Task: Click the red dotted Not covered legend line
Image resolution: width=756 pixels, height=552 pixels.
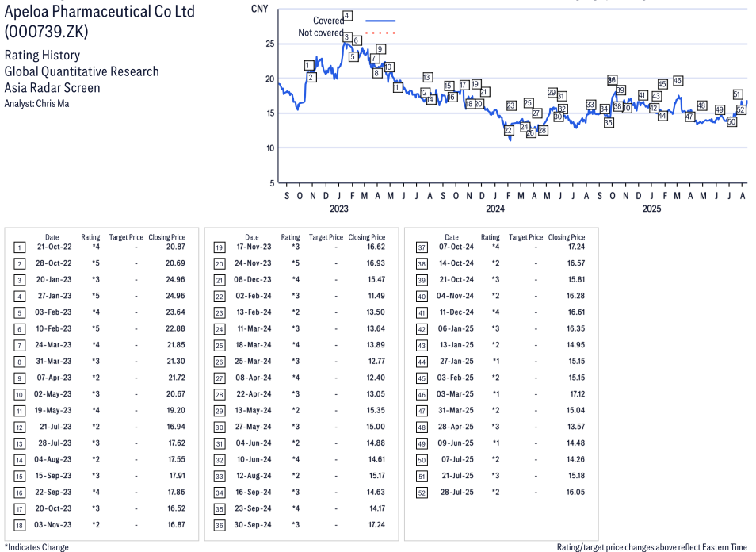Action: (x=380, y=33)
